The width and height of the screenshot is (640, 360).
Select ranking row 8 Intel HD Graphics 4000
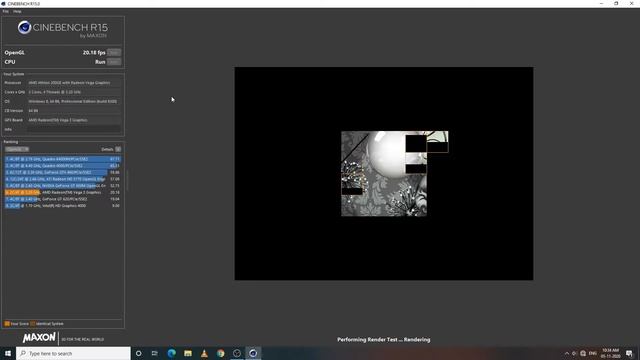(62, 206)
